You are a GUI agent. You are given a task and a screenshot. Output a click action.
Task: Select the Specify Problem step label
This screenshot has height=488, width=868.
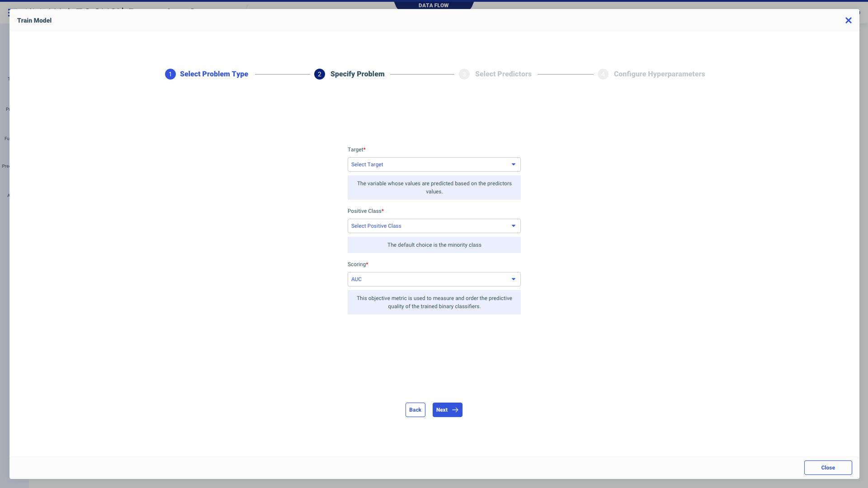(x=357, y=74)
